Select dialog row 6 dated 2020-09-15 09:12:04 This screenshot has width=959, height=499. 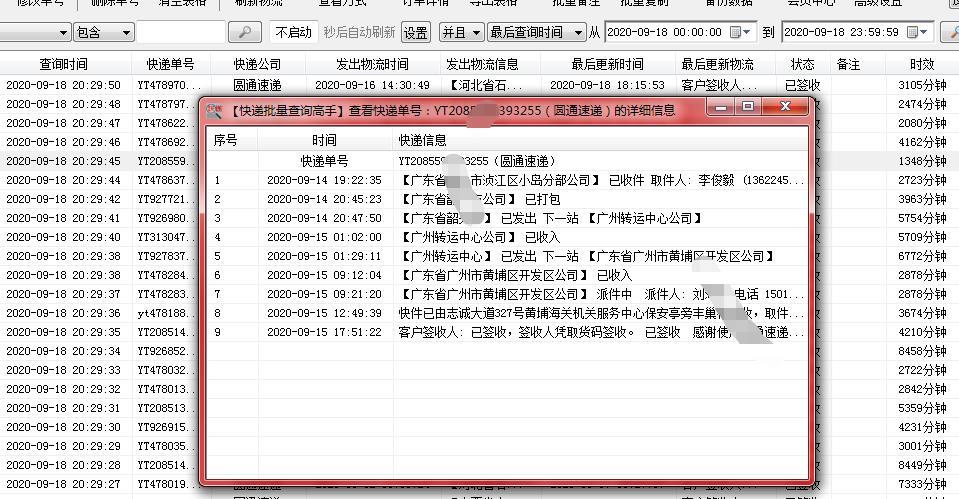point(507,275)
